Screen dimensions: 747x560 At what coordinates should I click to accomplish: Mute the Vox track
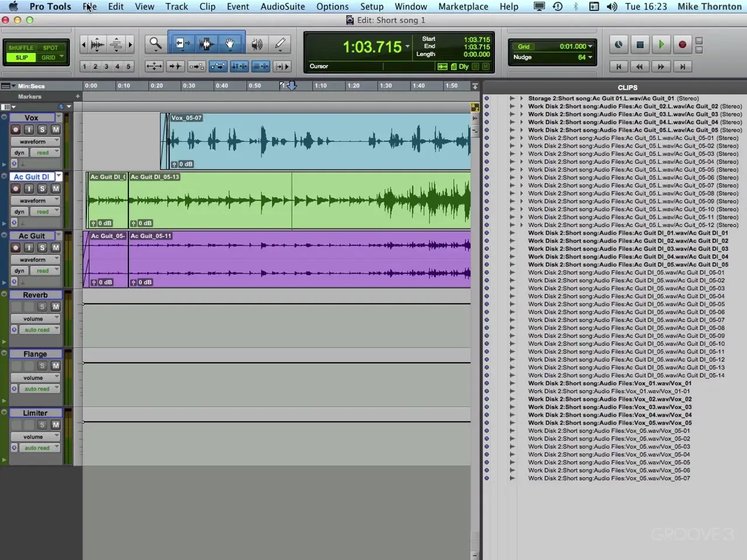[55, 129]
